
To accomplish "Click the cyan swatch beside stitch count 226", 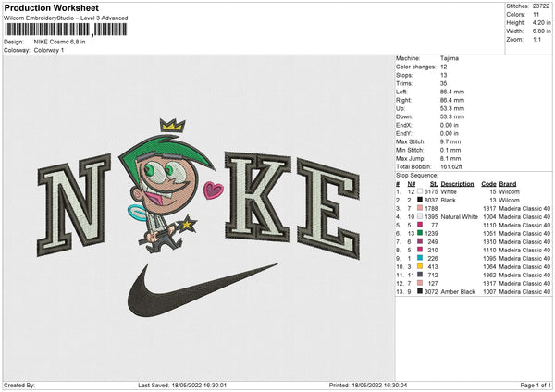I will coord(420,258).
